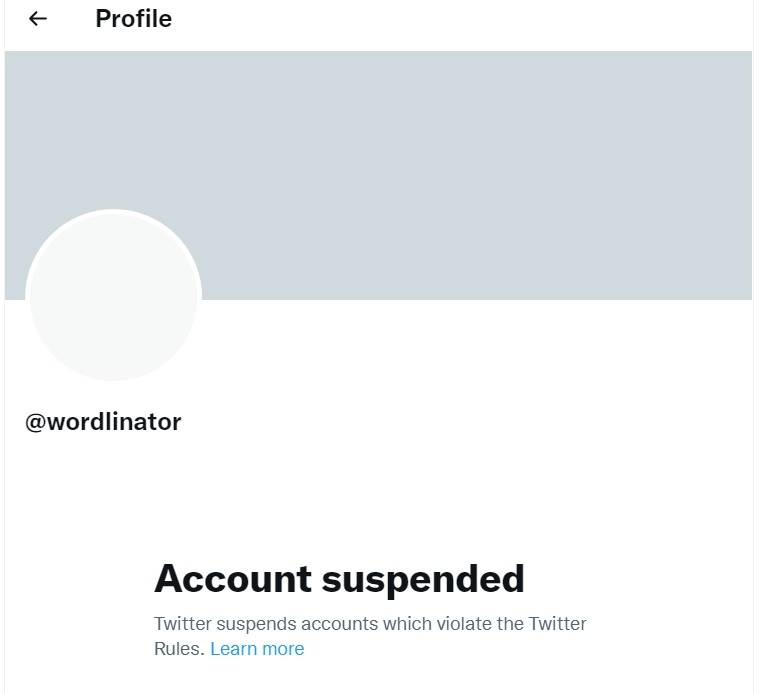Click the Profile header title

pos(133,19)
